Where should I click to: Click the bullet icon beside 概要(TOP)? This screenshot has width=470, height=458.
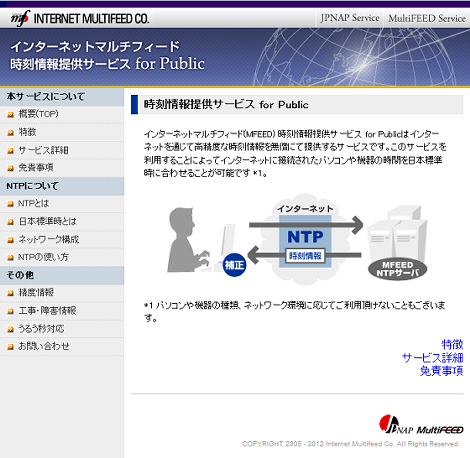click(x=11, y=115)
